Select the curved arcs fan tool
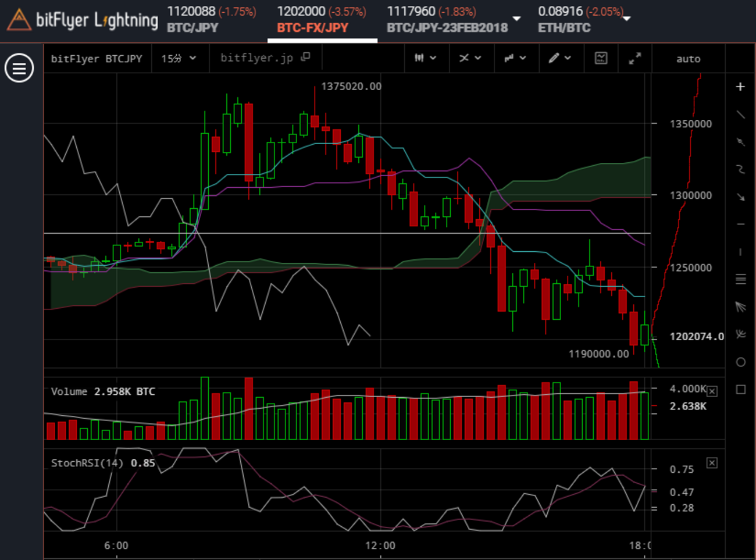The width and height of the screenshot is (756, 560). [x=740, y=334]
